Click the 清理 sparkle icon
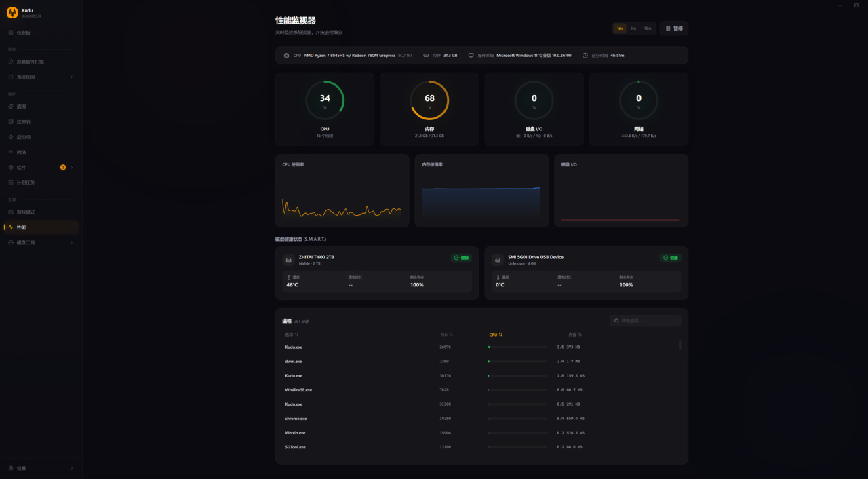The height and width of the screenshot is (479, 868). click(x=10, y=107)
